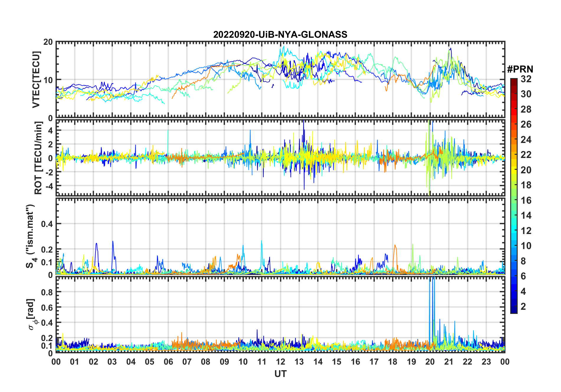Click the UT axis tick label 09
This screenshot has width=561, height=392.
tap(224, 362)
